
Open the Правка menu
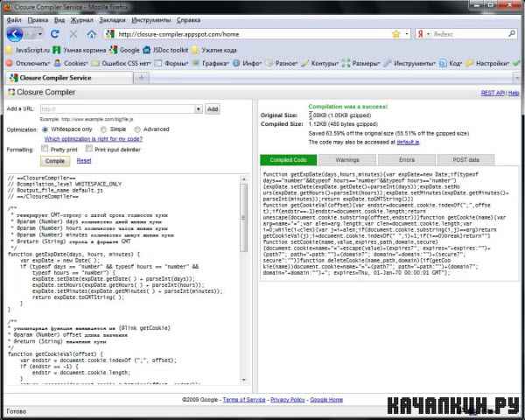[38, 20]
